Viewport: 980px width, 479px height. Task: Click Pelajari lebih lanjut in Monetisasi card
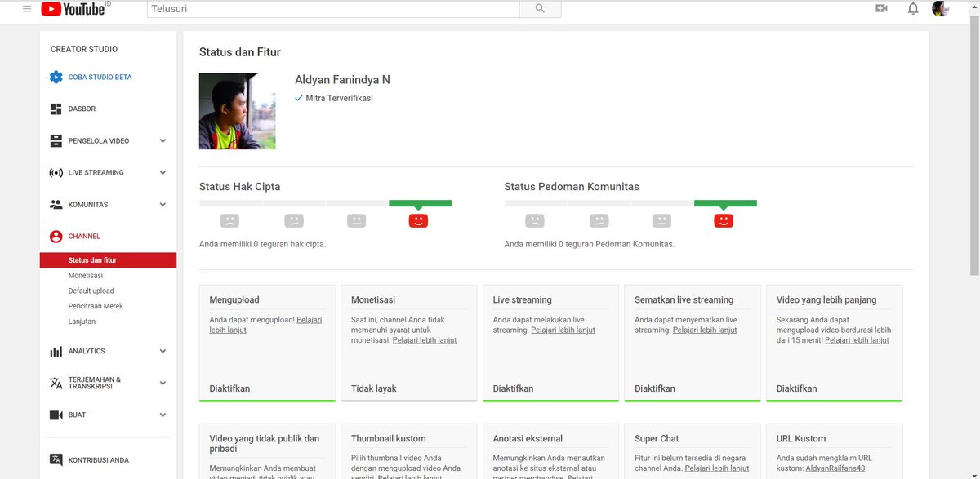425,340
